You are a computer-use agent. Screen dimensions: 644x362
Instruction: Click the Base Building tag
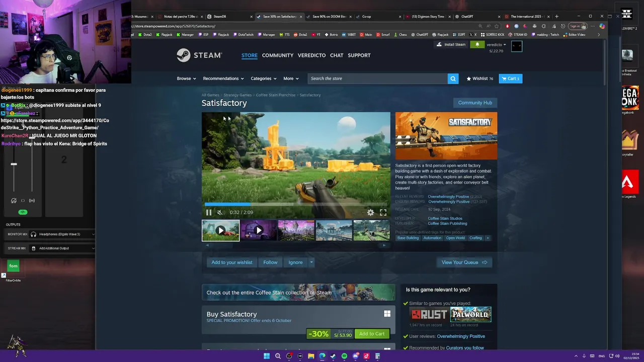tap(408, 238)
